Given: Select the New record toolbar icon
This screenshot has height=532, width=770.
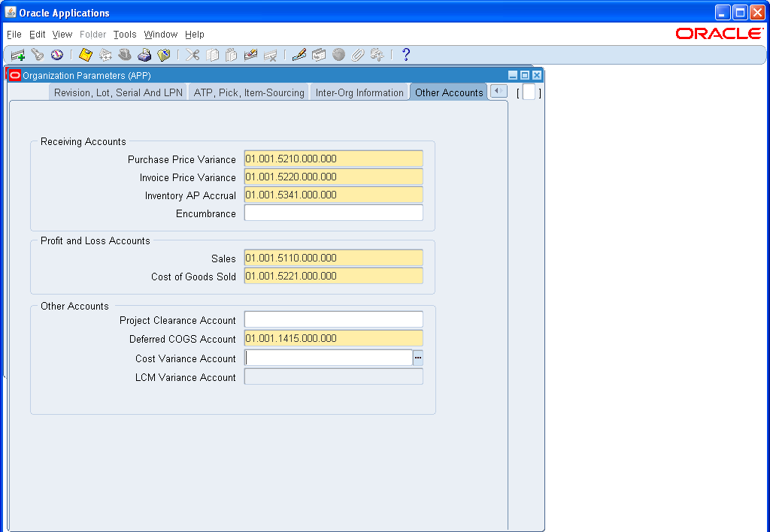Looking at the screenshot, I should click(17, 54).
